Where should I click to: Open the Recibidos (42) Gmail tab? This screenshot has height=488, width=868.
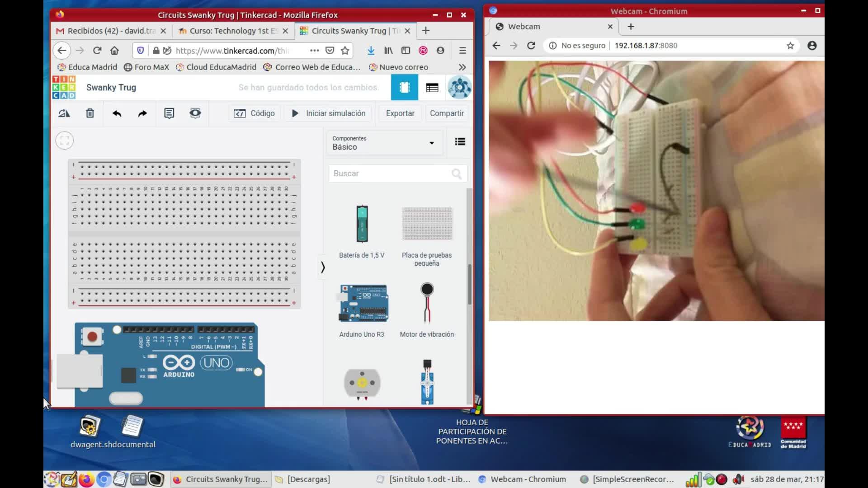(x=111, y=31)
